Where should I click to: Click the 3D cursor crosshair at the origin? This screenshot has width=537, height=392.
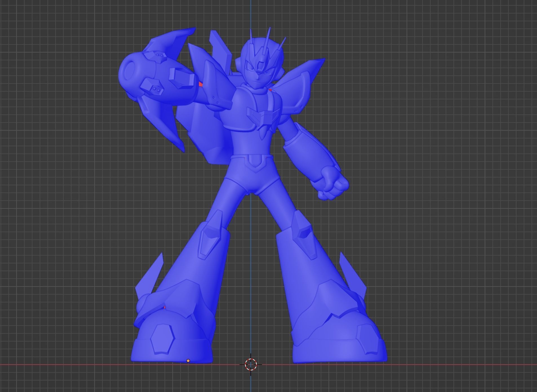251,364
